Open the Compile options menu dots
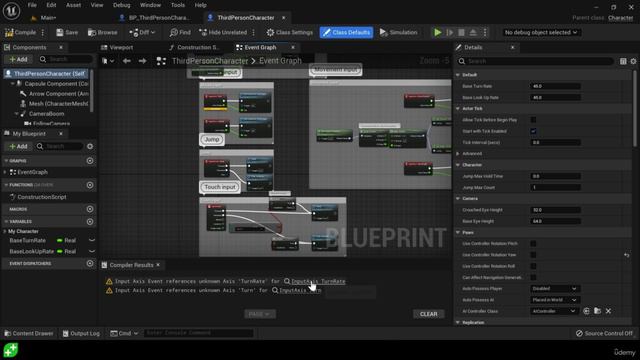Screen dimensions: 640x360 [43, 32]
